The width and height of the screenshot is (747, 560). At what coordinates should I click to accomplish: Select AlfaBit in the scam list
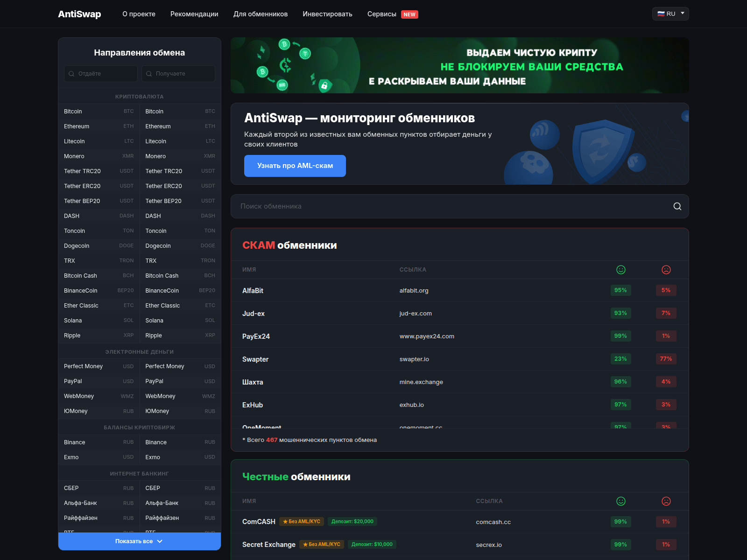(x=253, y=291)
